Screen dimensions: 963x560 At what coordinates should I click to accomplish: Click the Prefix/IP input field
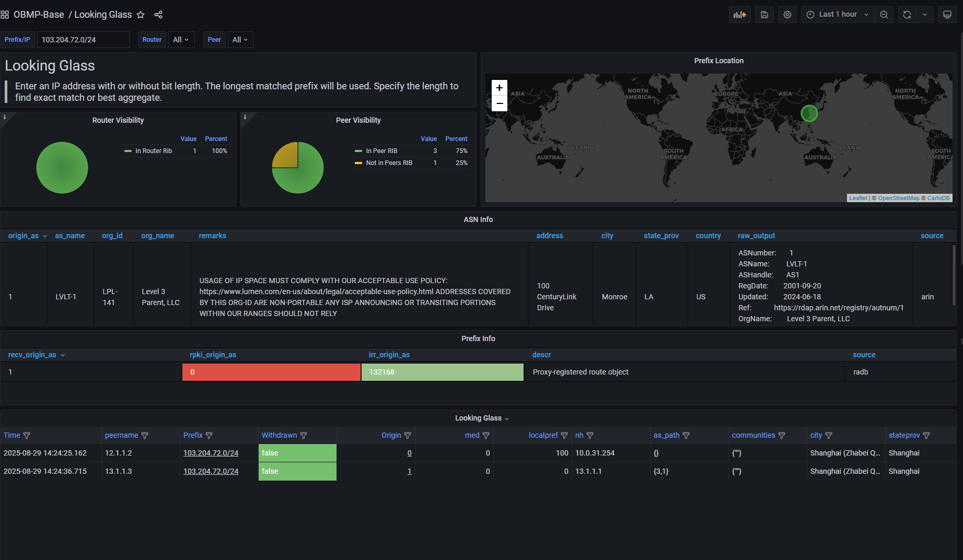pos(83,40)
